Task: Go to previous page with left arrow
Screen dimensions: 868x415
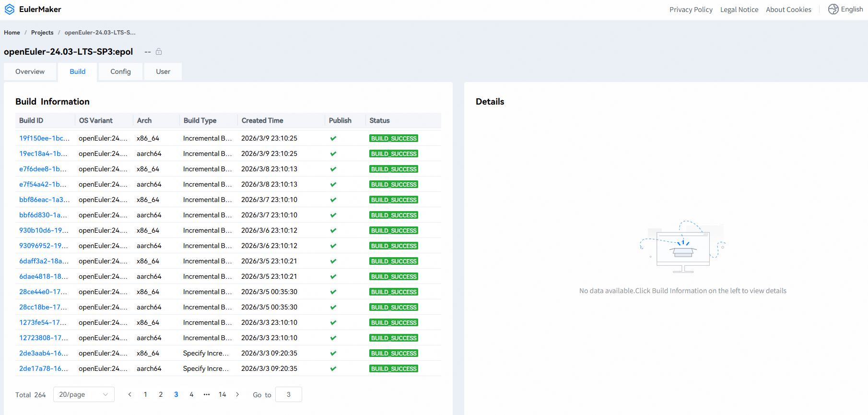Action: point(129,394)
